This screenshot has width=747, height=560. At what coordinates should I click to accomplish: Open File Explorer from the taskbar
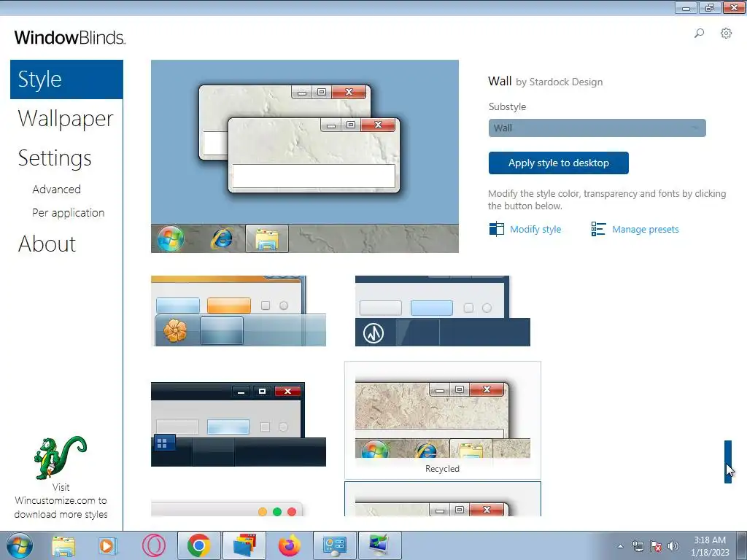tap(63, 545)
